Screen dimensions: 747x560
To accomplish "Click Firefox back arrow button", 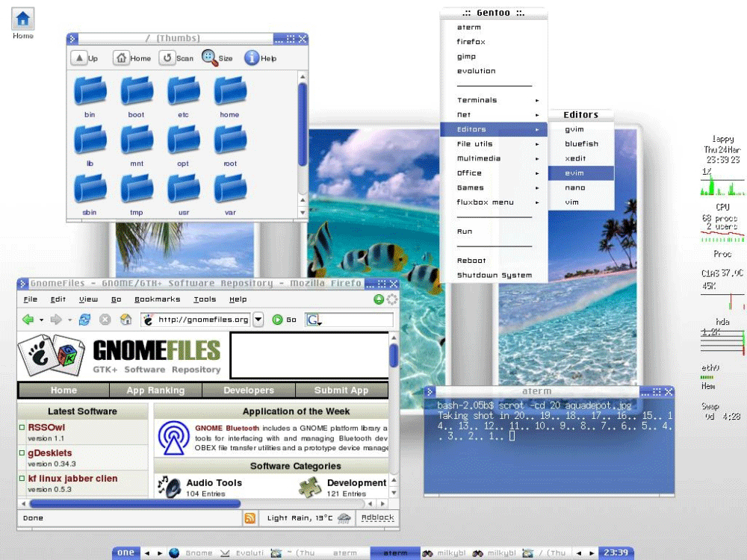I will coord(28,320).
